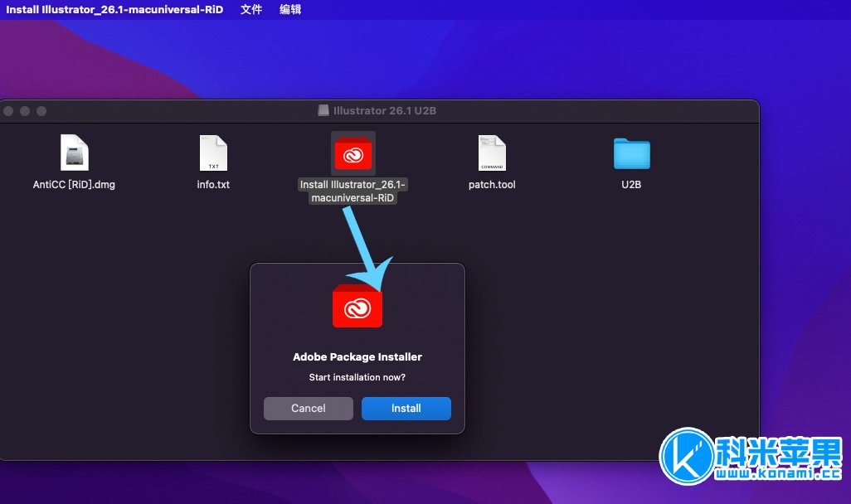
Task: Open the 文件 menu in the menu bar
Action: 251,9
